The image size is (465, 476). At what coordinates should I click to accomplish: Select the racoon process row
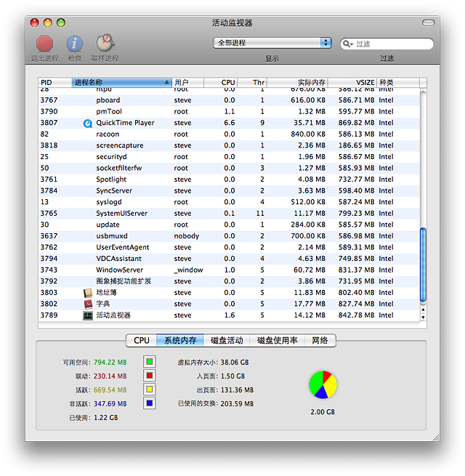[x=229, y=134]
